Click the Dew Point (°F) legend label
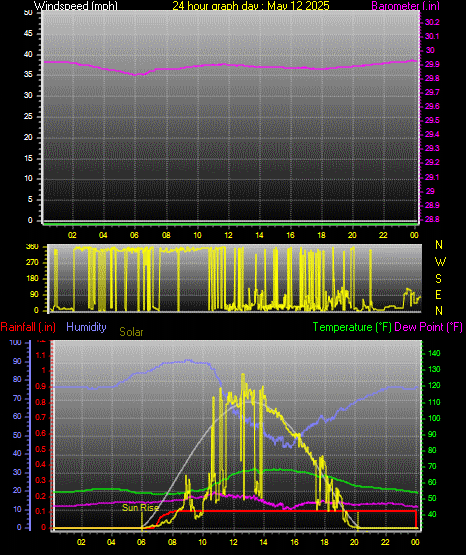 (428, 327)
